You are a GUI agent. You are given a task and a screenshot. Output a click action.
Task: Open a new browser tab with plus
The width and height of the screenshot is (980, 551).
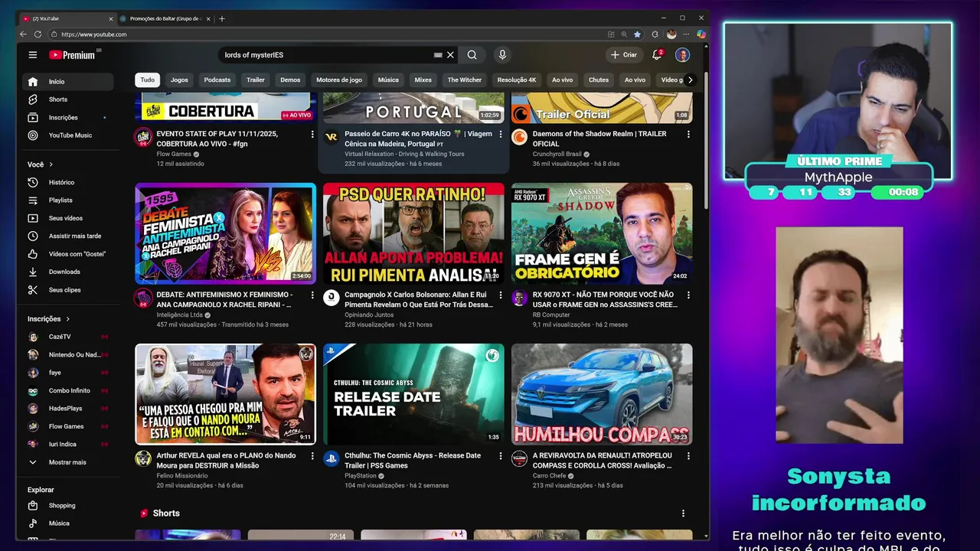click(x=222, y=18)
